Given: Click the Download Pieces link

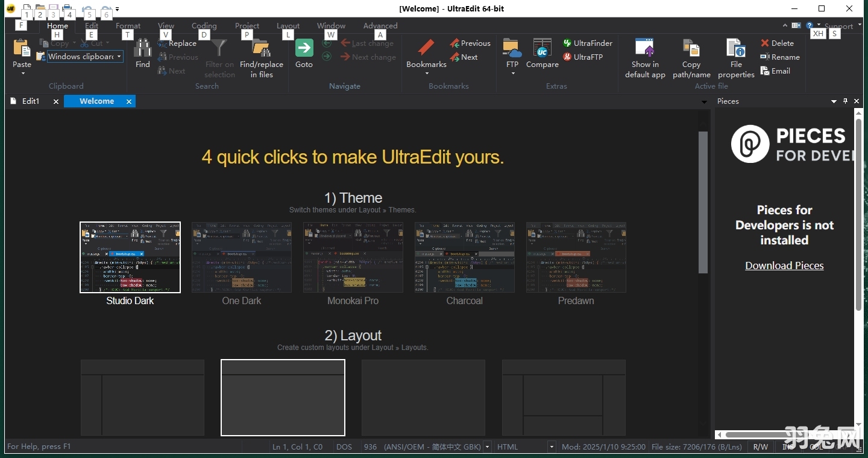Looking at the screenshot, I should 784,266.
